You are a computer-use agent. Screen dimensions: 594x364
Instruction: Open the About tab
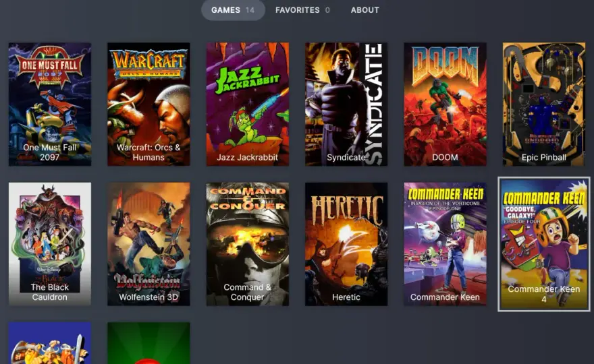pyautogui.click(x=364, y=10)
